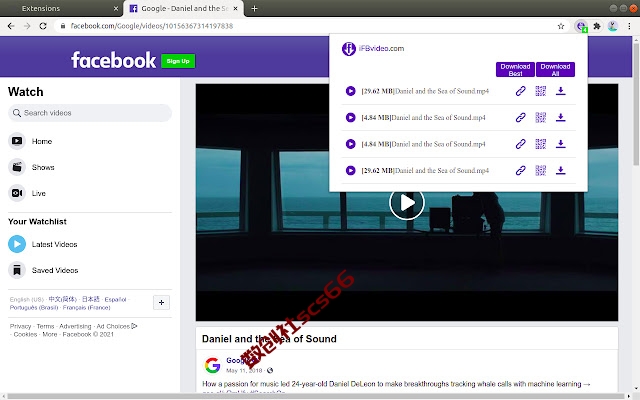Click the Watch heading
640x400 pixels.
[x=26, y=91]
